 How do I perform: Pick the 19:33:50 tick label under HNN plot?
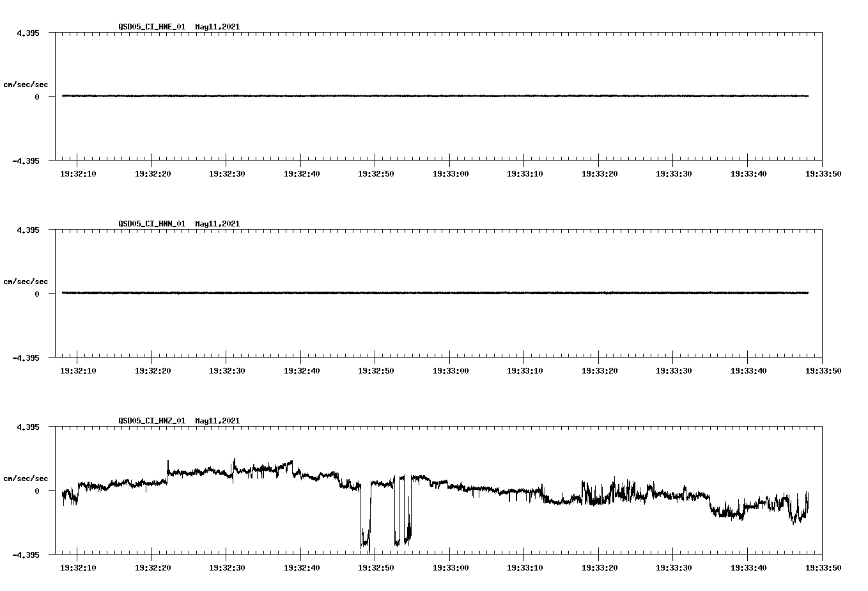coord(823,371)
